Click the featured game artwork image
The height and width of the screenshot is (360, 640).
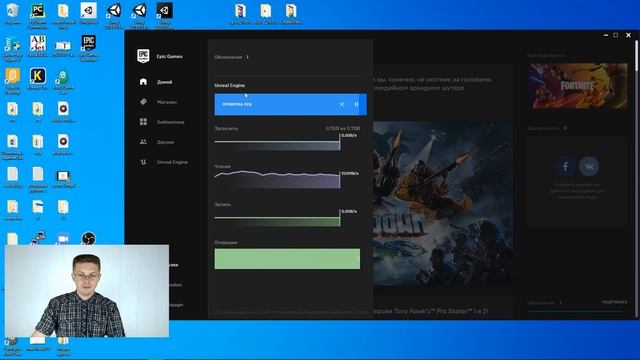(x=443, y=203)
